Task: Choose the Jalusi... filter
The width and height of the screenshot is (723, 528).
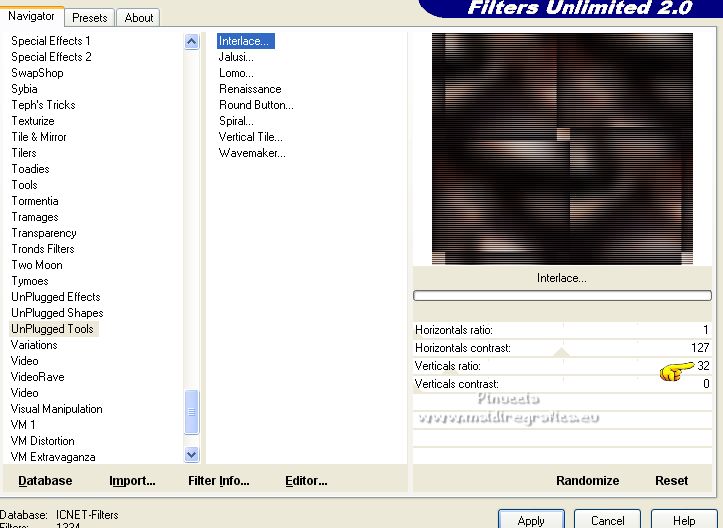Action: point(236,57)
